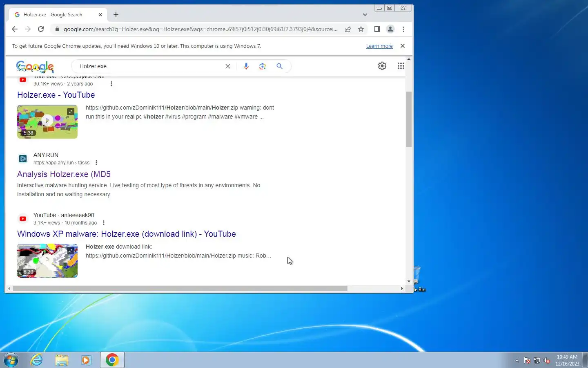Search by image with Lens icon

[x=263, y=66]
